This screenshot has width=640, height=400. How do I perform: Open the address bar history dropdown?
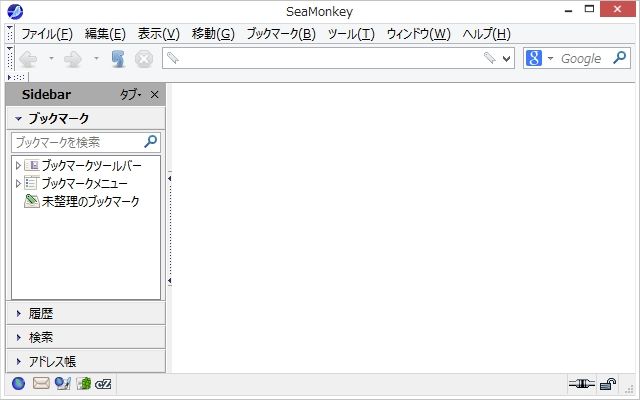coord(507,59)
